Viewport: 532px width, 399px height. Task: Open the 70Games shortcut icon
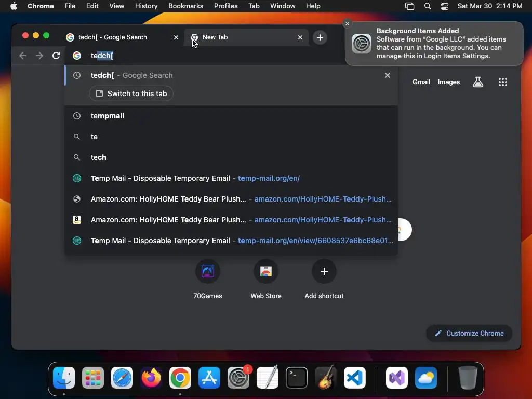pos(208,271)
